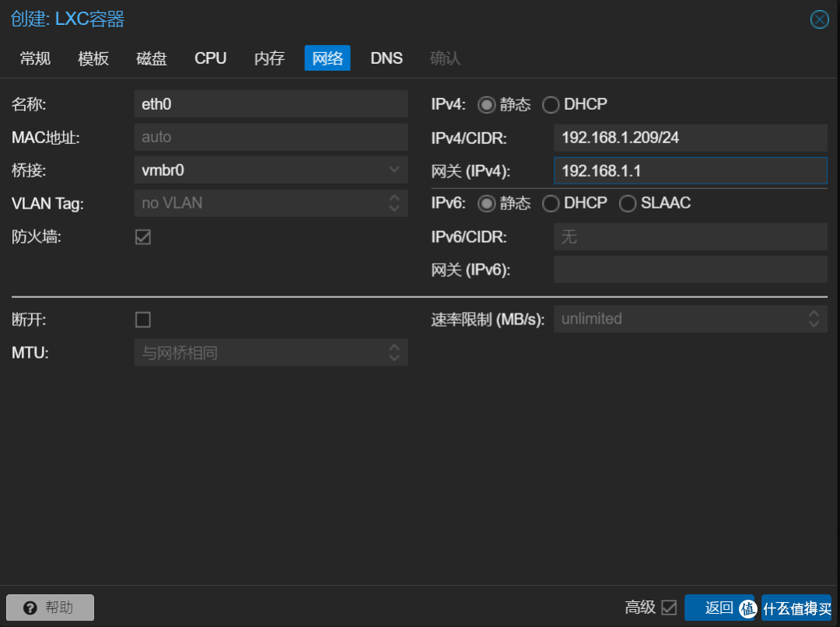
Task: Open the Template (模板) tab
Action: coord(93,58)
